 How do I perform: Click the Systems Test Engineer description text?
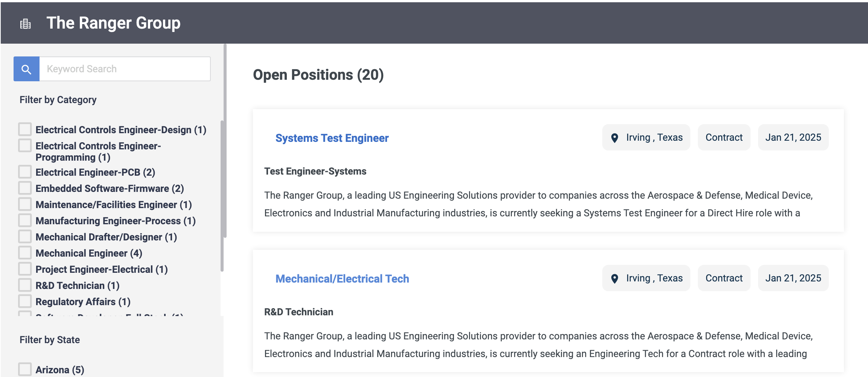(x=538, y=204)
